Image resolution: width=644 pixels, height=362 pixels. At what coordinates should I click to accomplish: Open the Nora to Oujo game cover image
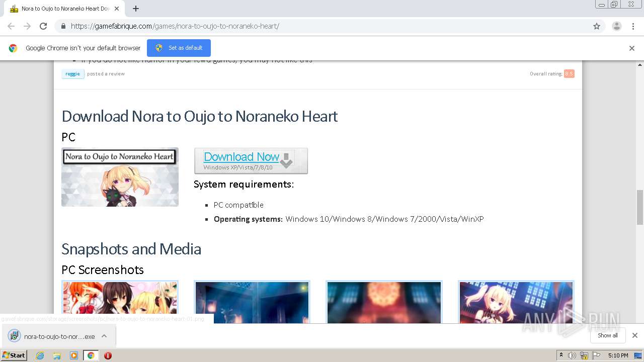[120, 177]
